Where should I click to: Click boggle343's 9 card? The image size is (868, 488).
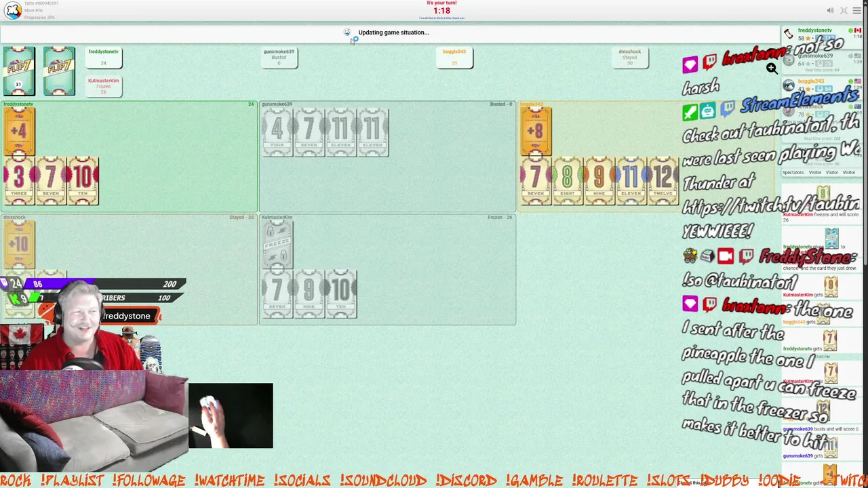coord(599,181)
